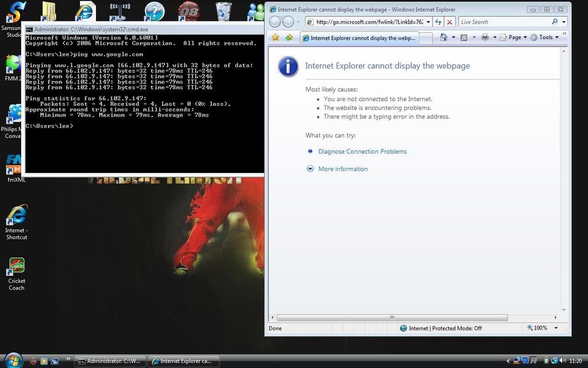588x368 pixels.
Task: Expand the Home button dropdown arrow
Action: 454,37
